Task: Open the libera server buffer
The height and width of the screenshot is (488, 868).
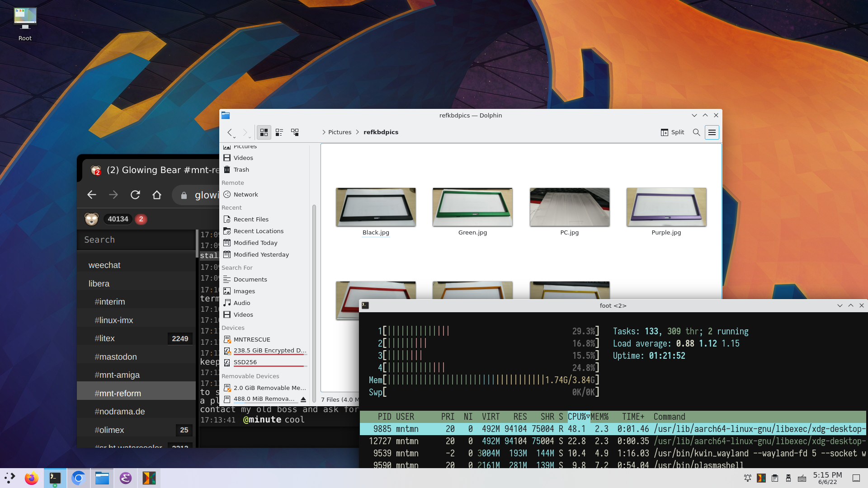Action: point(136,284)
